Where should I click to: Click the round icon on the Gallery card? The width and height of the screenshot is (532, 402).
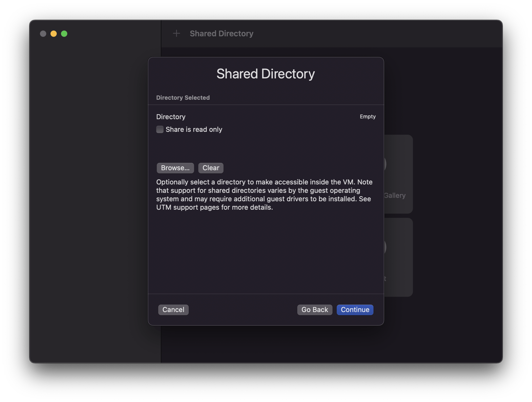click(385, 164)
